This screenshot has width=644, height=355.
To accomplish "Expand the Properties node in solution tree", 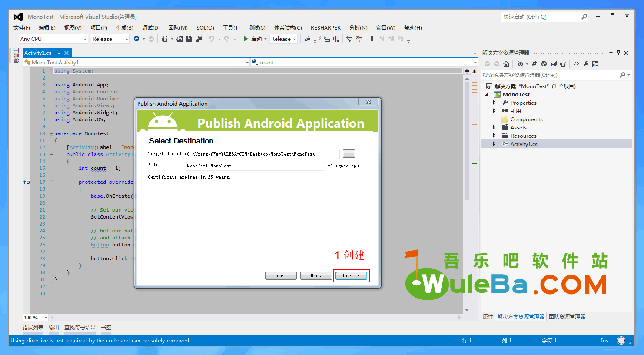I will [x=494, y=103].
